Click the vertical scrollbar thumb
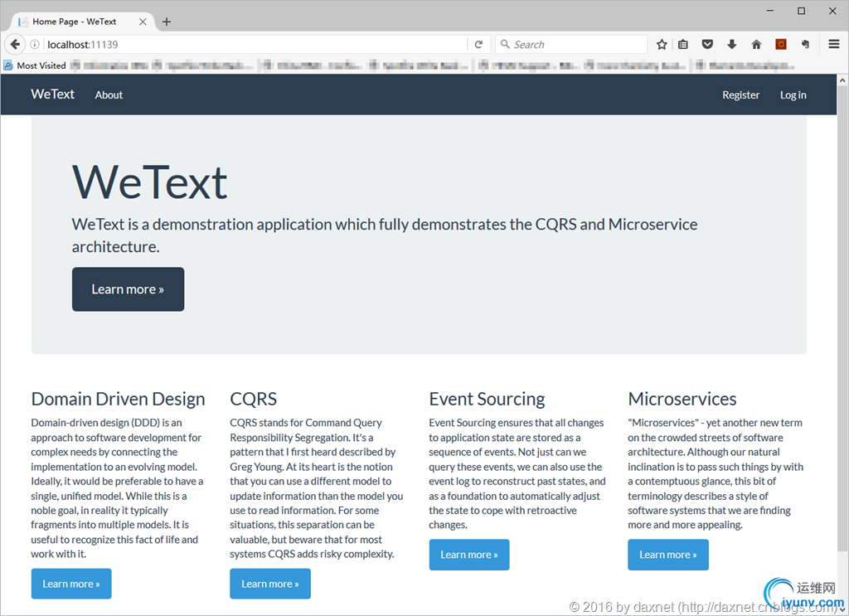Screen dimensions: 849x616 pos(842,319)
